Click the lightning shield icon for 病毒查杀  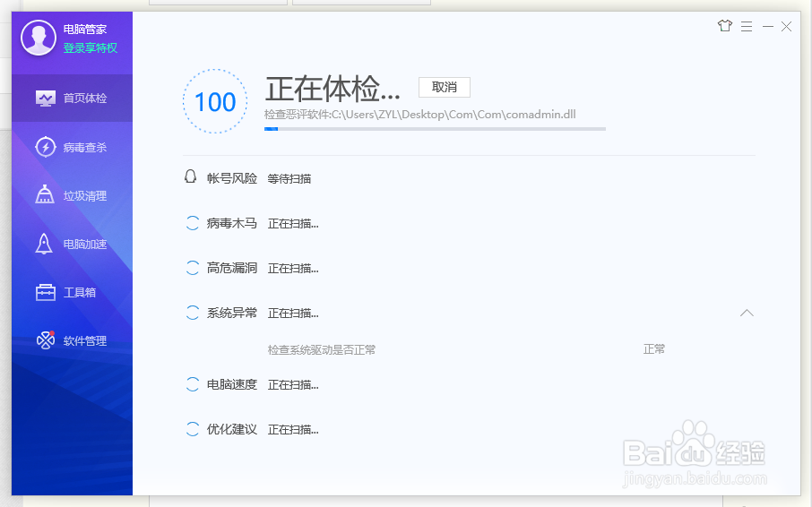pos(46,147)
